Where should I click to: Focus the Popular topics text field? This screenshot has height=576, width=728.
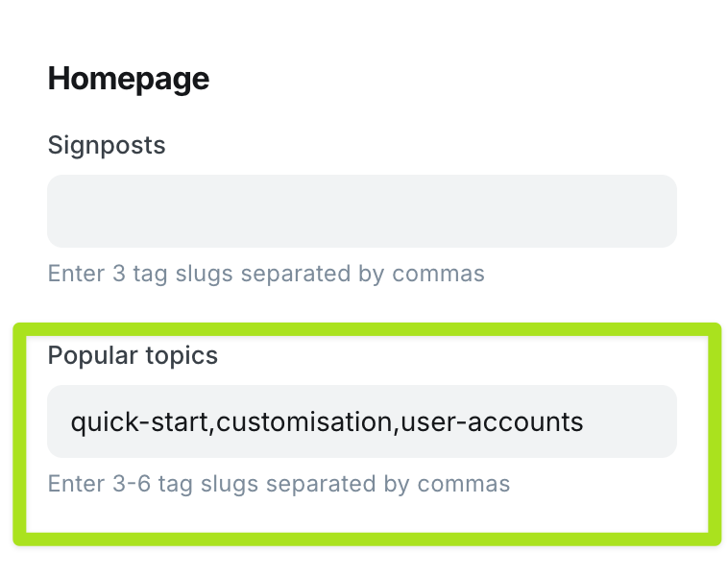362,421
